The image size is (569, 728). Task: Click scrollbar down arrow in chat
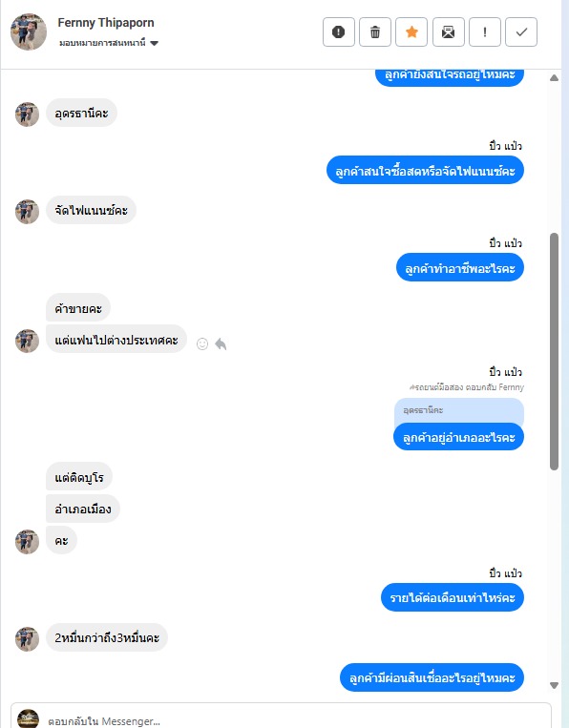(x=554, y=685)
